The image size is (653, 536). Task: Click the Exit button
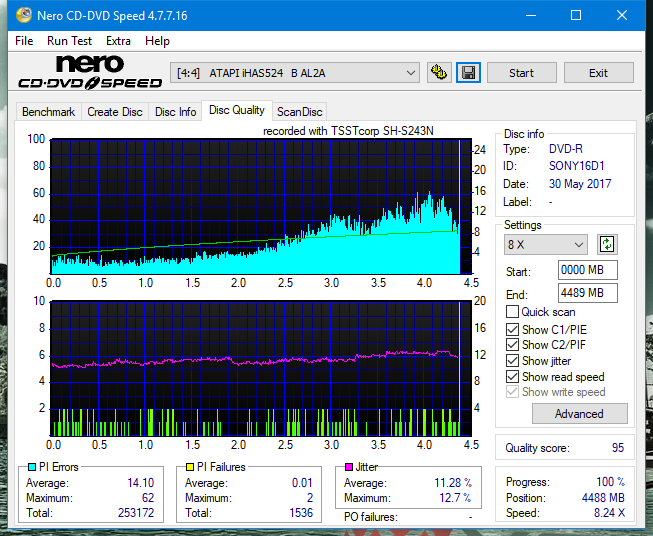(598, 73)
